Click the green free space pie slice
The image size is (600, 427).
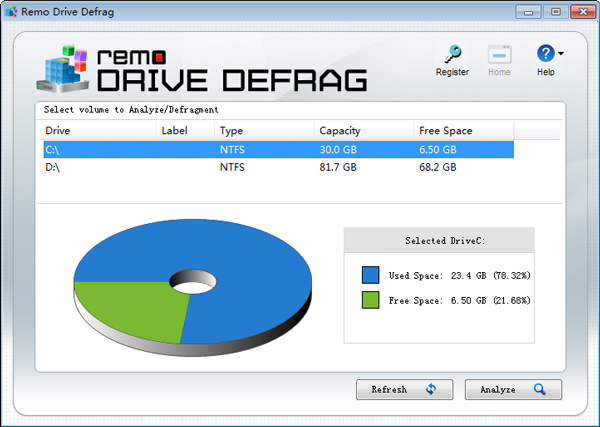pos(134,308)
